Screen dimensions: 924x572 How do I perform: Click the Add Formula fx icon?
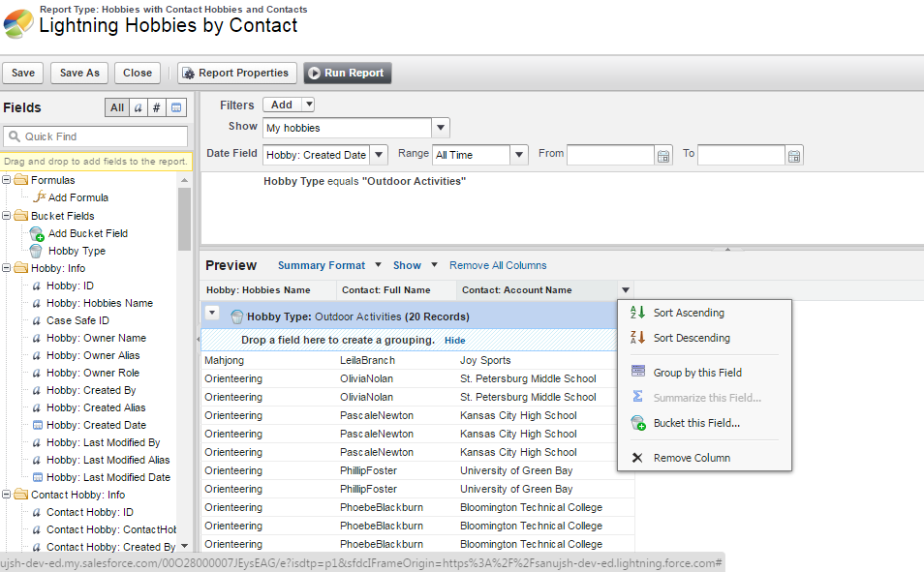click(40, 196)
